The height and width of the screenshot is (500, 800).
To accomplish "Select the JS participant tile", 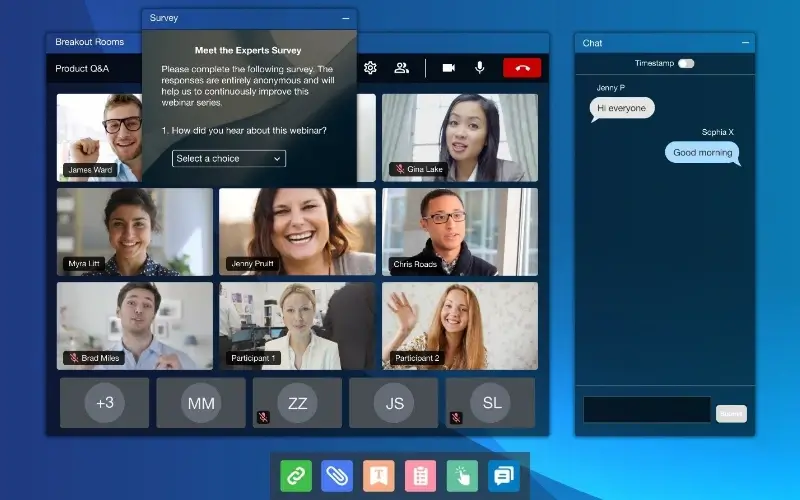I will [x=394, y=403].
